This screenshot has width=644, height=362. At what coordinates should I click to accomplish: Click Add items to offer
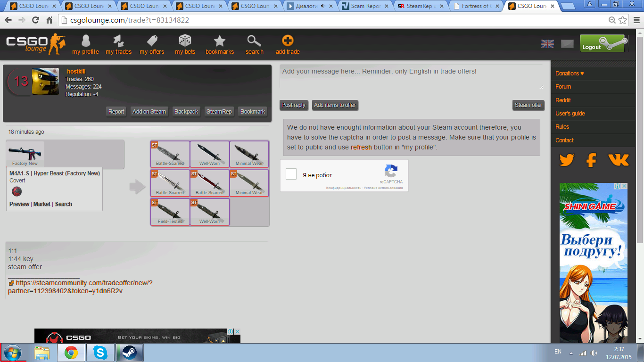(x=335, y=105)
